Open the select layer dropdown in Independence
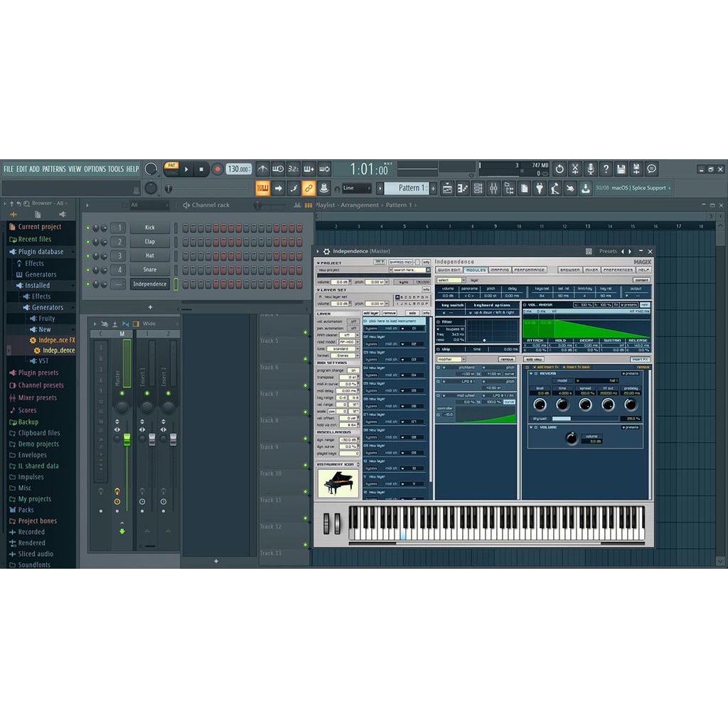The width and height of the screenshot is (728, 728). (x=451, y=280)
